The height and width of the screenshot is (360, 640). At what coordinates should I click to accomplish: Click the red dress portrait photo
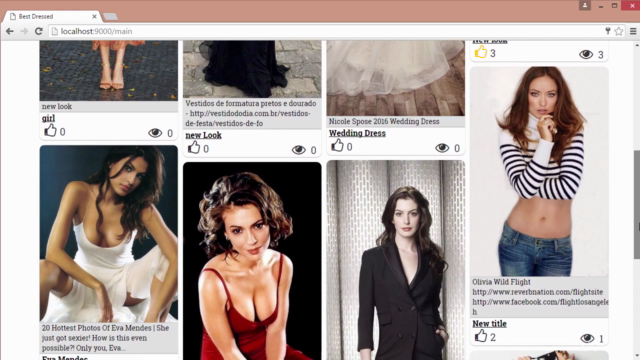click(252, 261)
